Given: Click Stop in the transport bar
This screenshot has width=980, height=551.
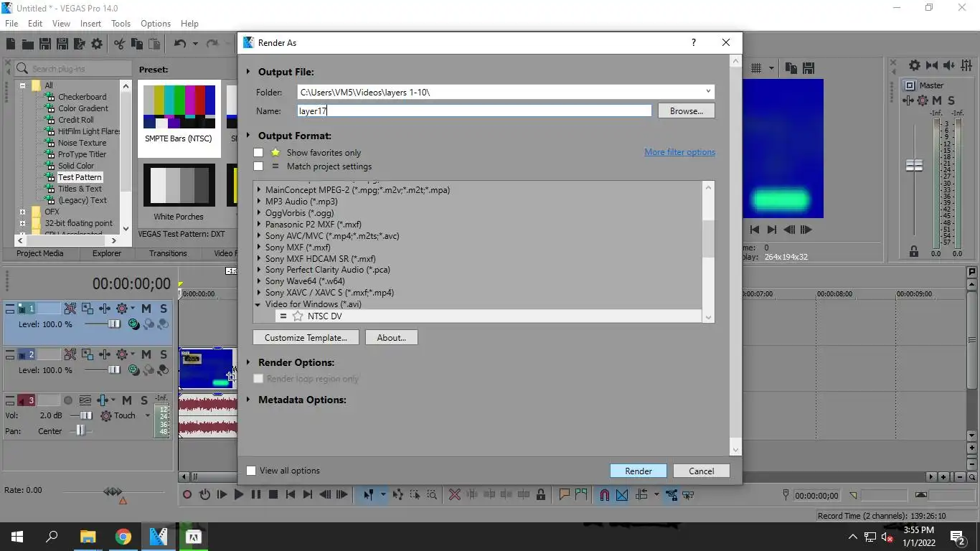Looking at the screenshot, I should pyautogui.click(x=273, y=494).
